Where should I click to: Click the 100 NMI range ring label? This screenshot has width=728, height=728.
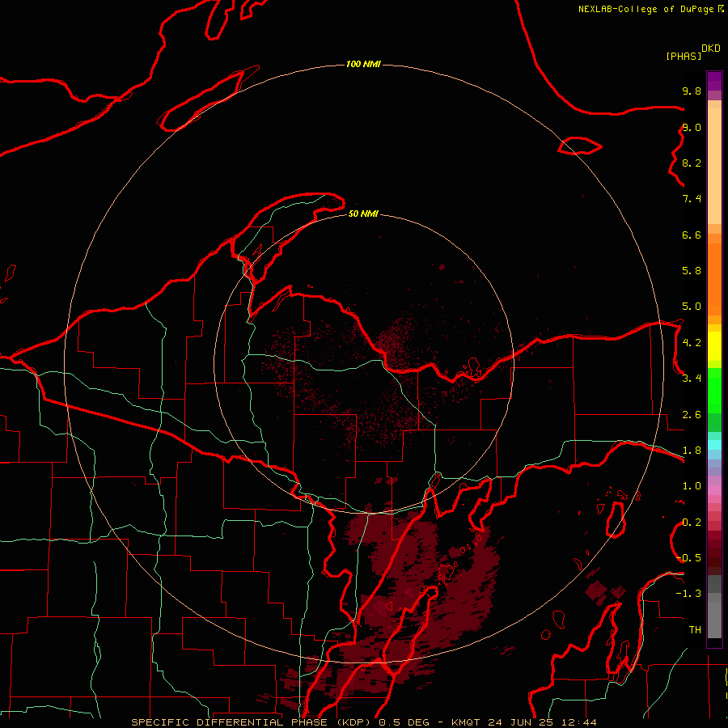pyautogui.click(x=363, y=64)
